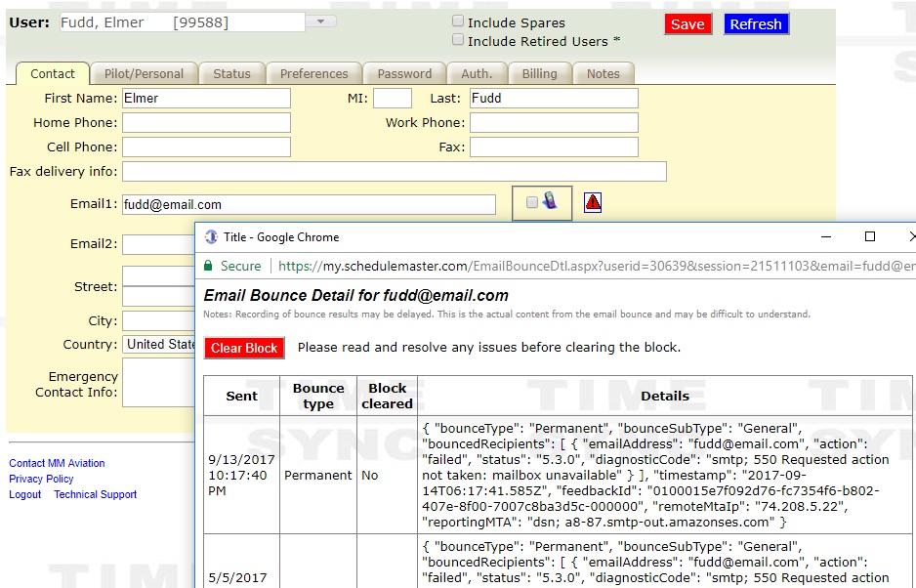Viewport: 916px width, 588px height.
Task: Click the Permanent bounce type cell
Action: click(x=318, y=476)
